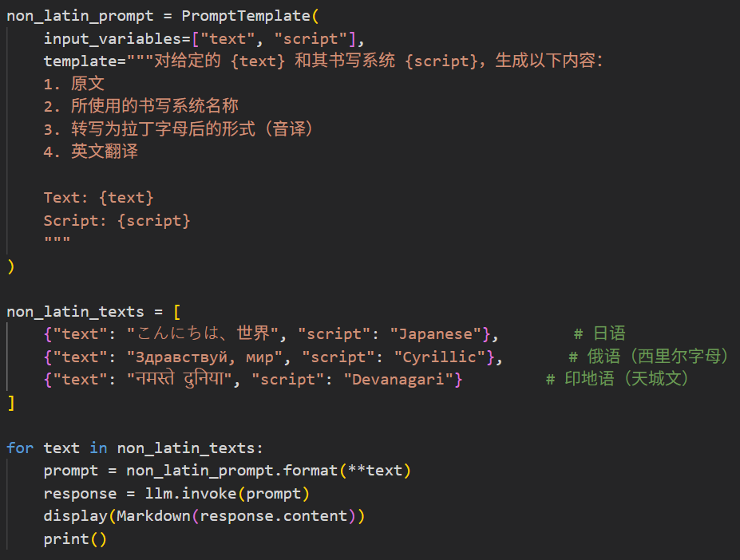Click the non_latin_prompt variable definition
The image size is (740, 560).
tap(80, 16)
